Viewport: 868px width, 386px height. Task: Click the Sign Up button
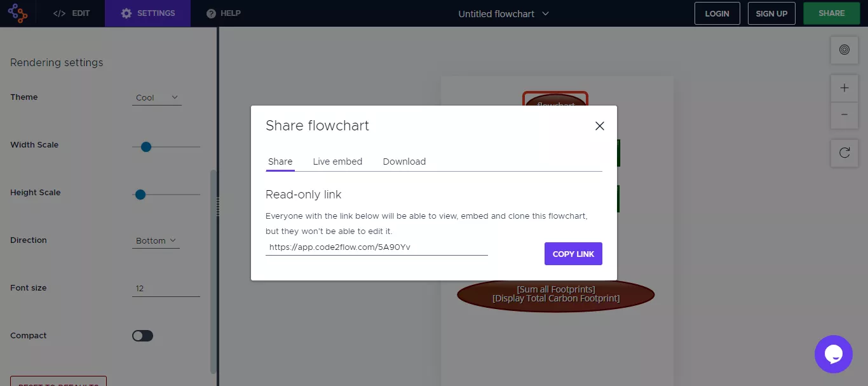pos(771,13)
